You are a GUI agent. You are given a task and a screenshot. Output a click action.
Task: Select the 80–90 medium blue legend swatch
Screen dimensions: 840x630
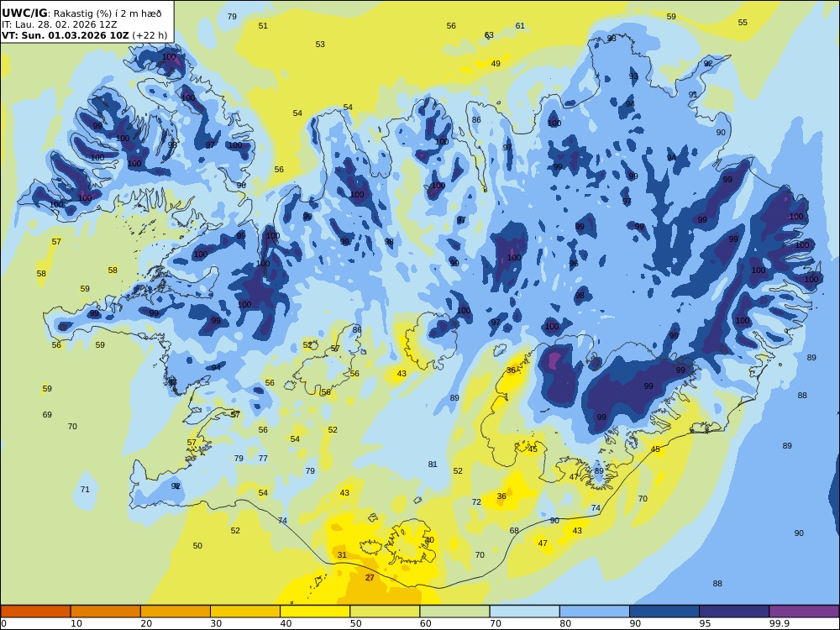[x=595, y=612]
